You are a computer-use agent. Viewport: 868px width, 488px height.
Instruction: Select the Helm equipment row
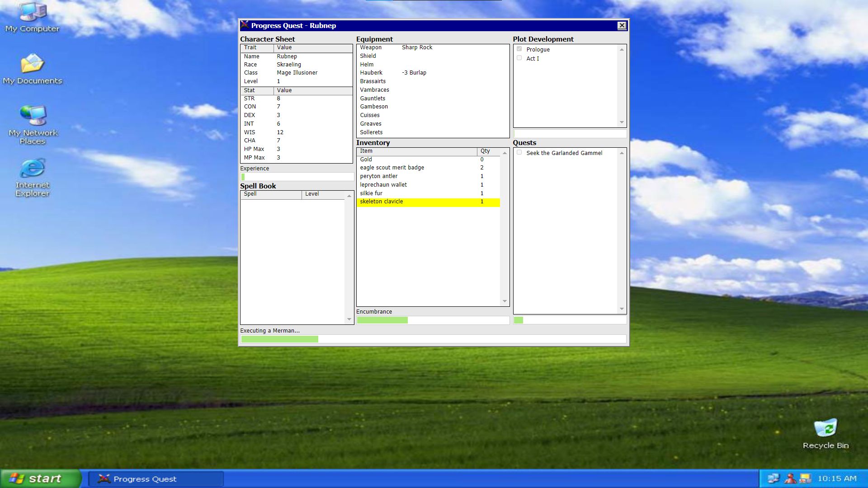tap(433, 65)
